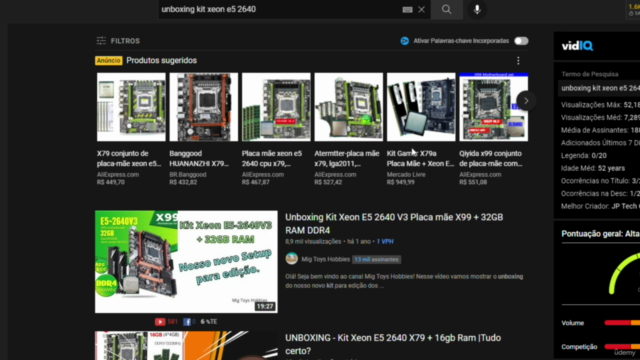Open Qiyida x99 conjunto product image
Viewport: 640px width, 360px height.
[493, 107]
